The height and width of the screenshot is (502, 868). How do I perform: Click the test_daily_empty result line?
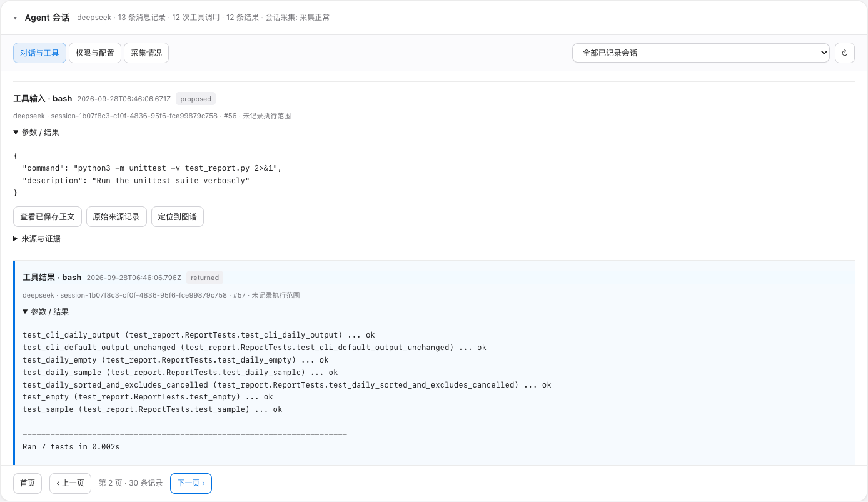pyautogui.click(x=176, y=360)
